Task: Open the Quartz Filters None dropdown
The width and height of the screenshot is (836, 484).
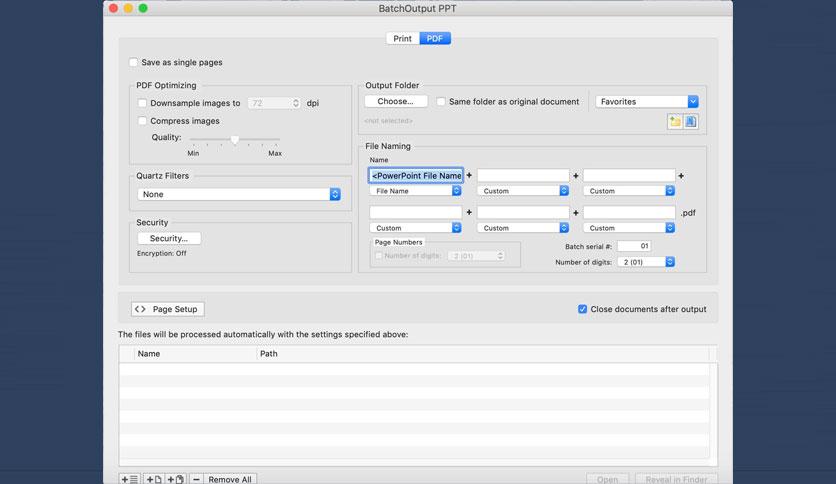Action: point(238,194)
